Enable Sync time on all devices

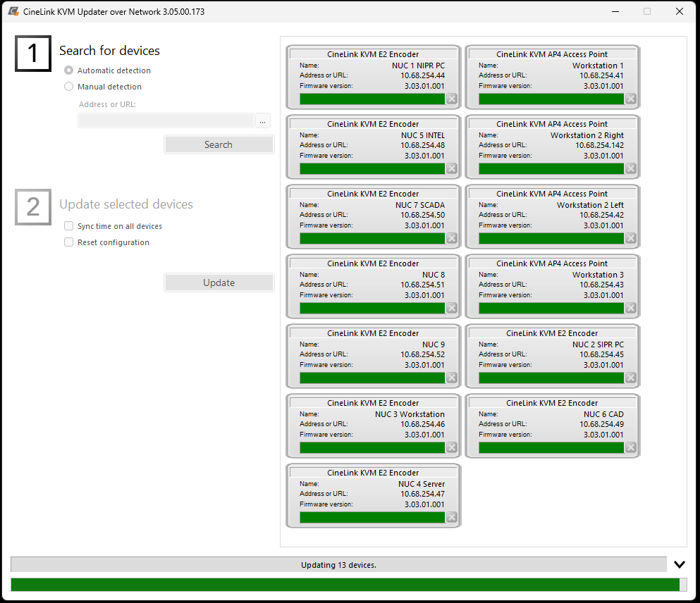[68, 226]
